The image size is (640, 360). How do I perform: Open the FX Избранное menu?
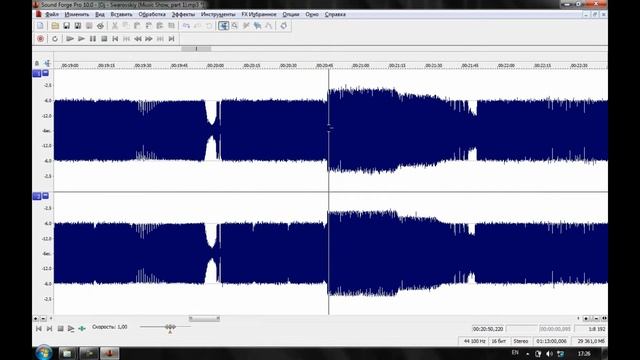point(259,14)
